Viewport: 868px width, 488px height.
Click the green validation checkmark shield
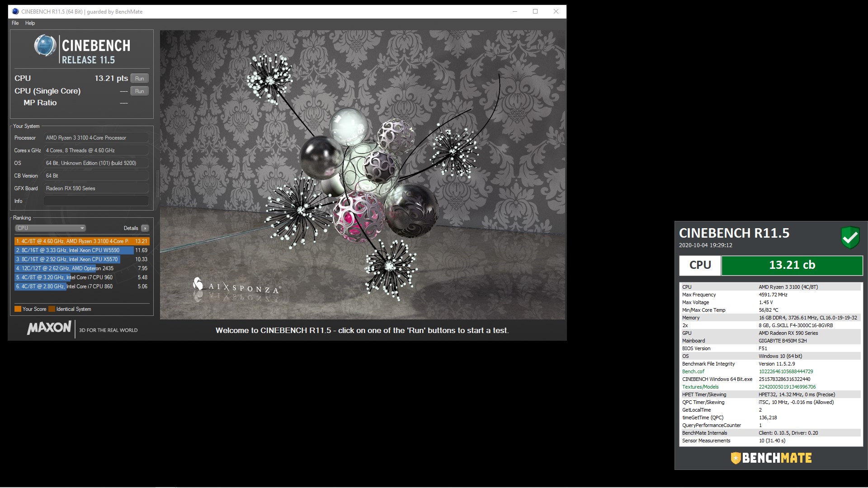[850, 237]
